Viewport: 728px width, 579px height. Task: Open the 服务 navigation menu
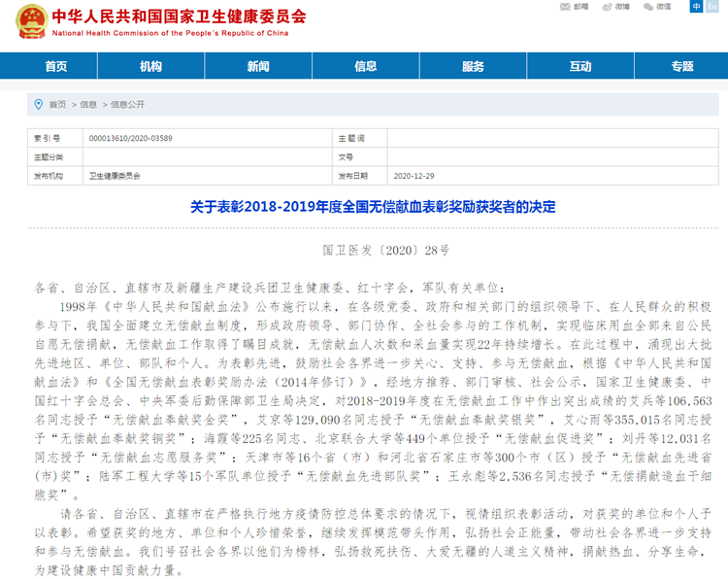pyautogui.click(x=473, y=66)
